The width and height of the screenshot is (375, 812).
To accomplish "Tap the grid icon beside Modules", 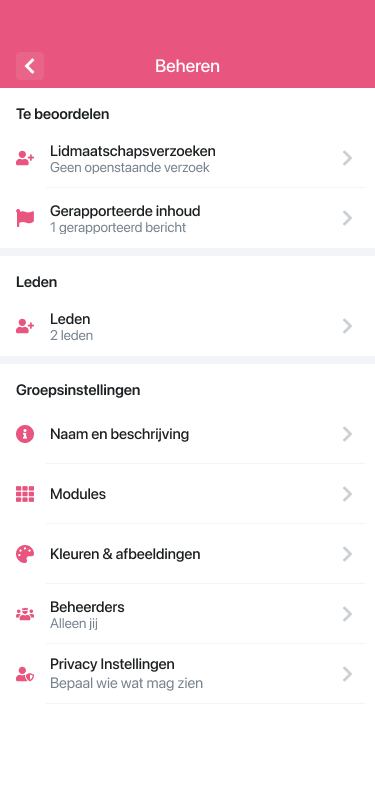I will coord(25,494).
